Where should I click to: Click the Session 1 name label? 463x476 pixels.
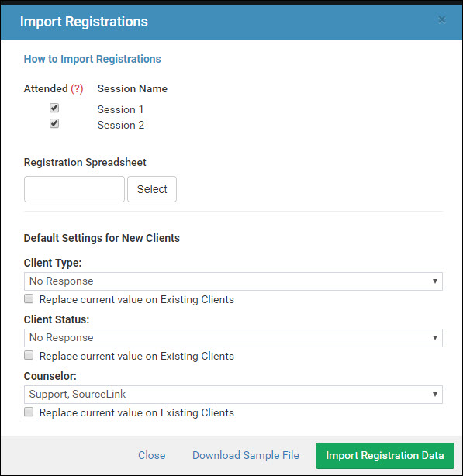[x=120, y=109]
